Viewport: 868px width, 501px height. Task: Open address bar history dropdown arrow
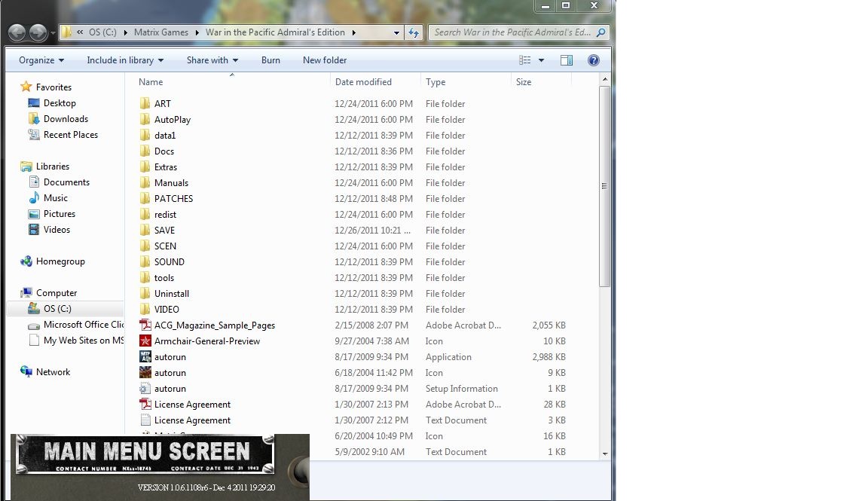click(396, 32)
